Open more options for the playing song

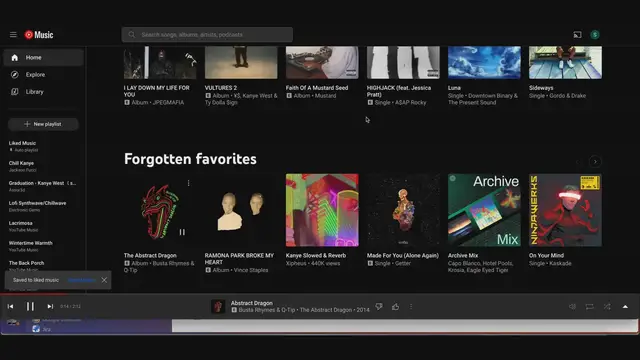coord(411,307)
